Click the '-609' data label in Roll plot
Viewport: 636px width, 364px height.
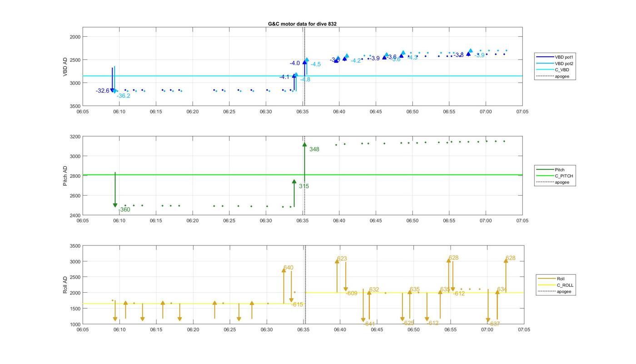coord(351,293)
